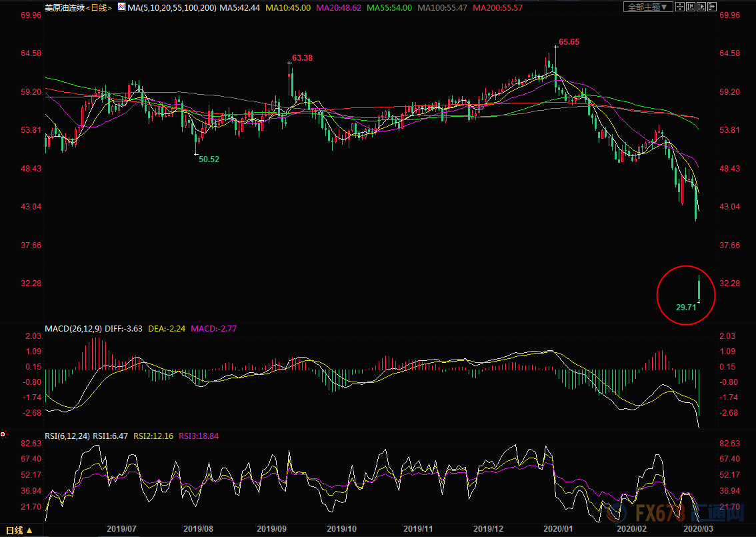Click the chart range icon beside the crosshair
This screenshot has width=756, height=537.
click(x=691, y=7)
